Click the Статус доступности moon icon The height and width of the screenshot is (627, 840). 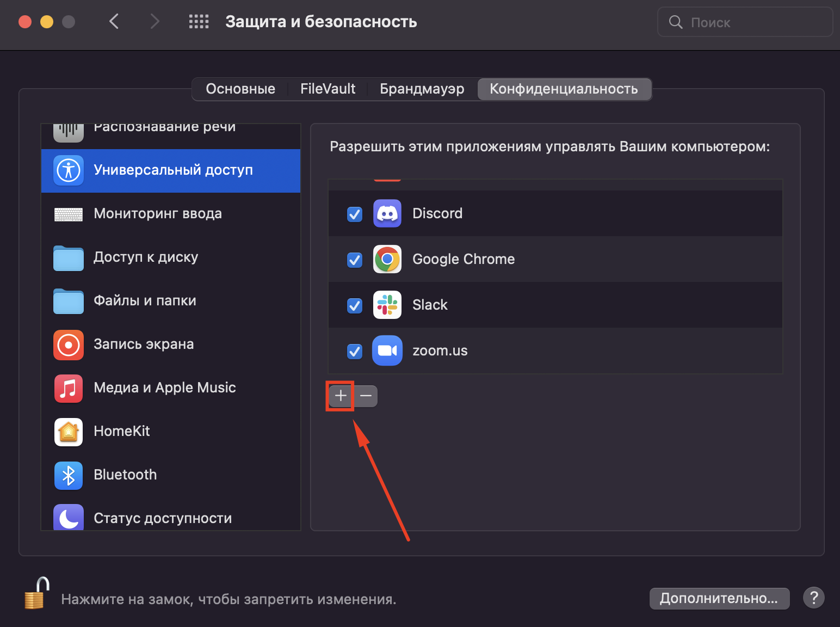(69, 517)
